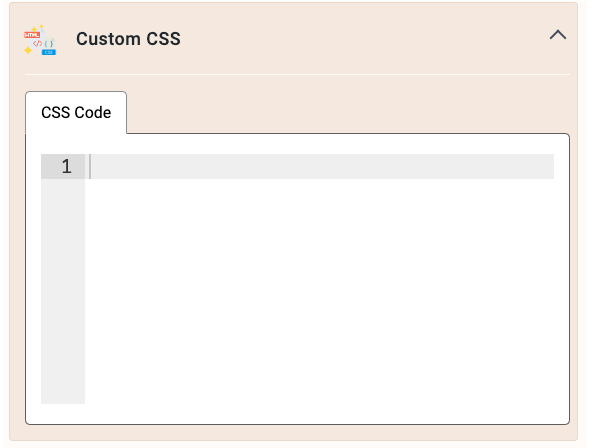Collapse the Custom CSS panel with chevron

(x=558, y=35)
